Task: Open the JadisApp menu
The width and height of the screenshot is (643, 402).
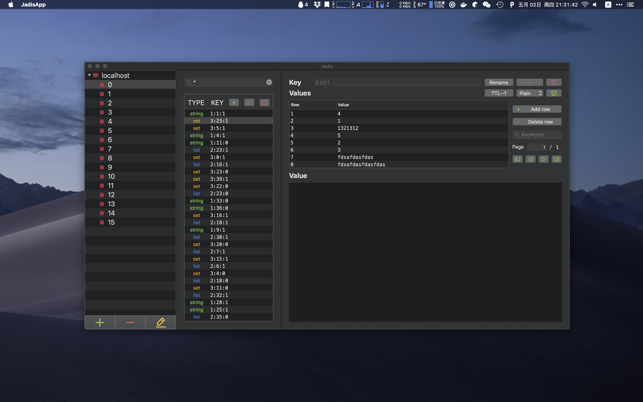Action: 33,5
